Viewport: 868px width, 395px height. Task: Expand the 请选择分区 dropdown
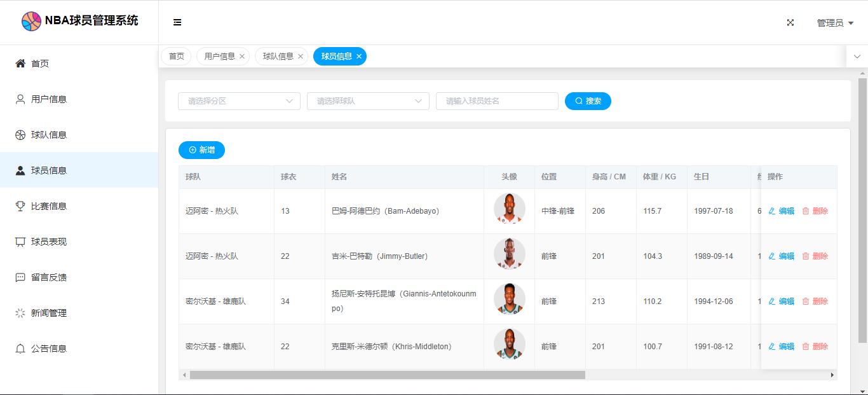[x=239, y=101]
